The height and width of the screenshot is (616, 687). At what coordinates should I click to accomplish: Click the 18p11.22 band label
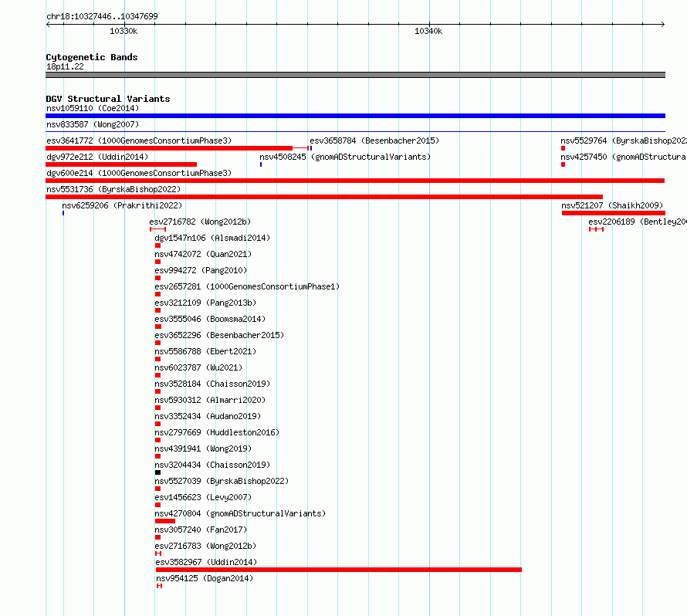pos(65,66)
